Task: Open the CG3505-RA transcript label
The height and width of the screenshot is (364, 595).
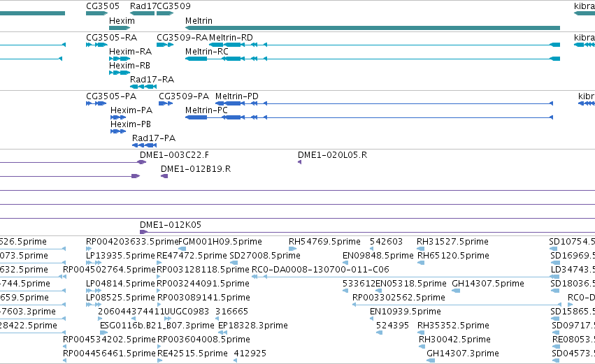Action: [112, 38]
